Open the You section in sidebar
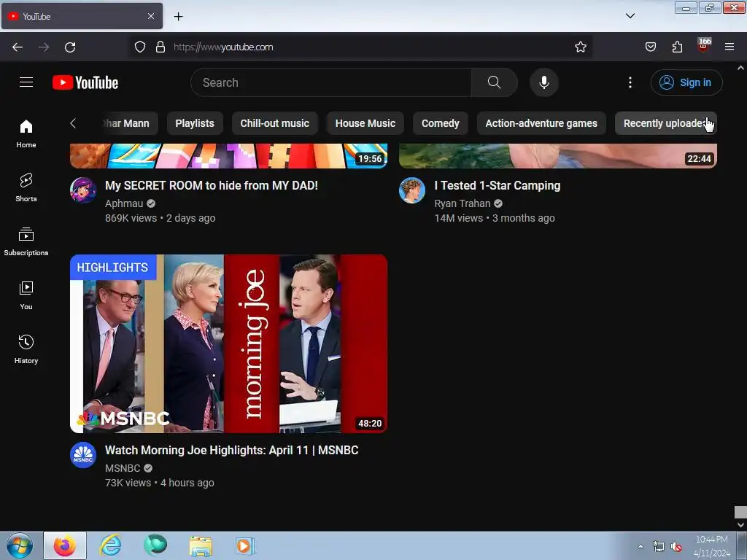 tap(26, 295)
